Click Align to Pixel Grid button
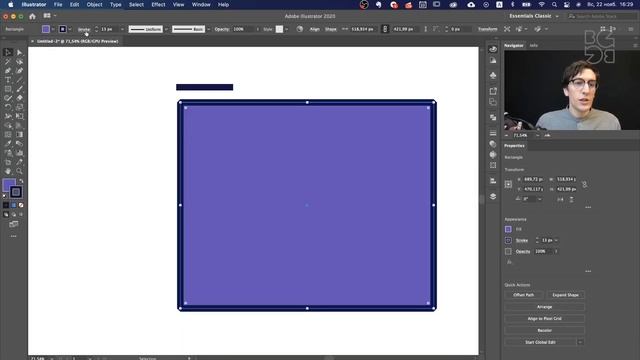 pos(544,318)
